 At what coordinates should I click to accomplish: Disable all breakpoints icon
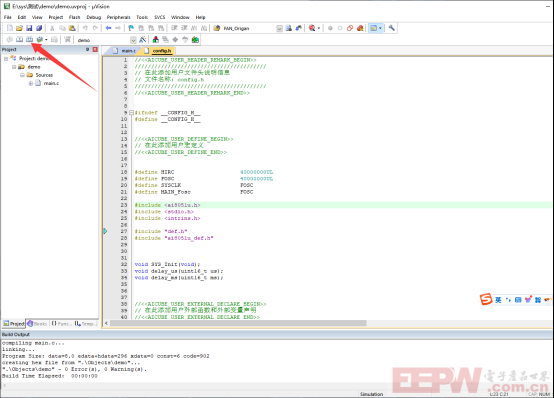pos(350,28)
